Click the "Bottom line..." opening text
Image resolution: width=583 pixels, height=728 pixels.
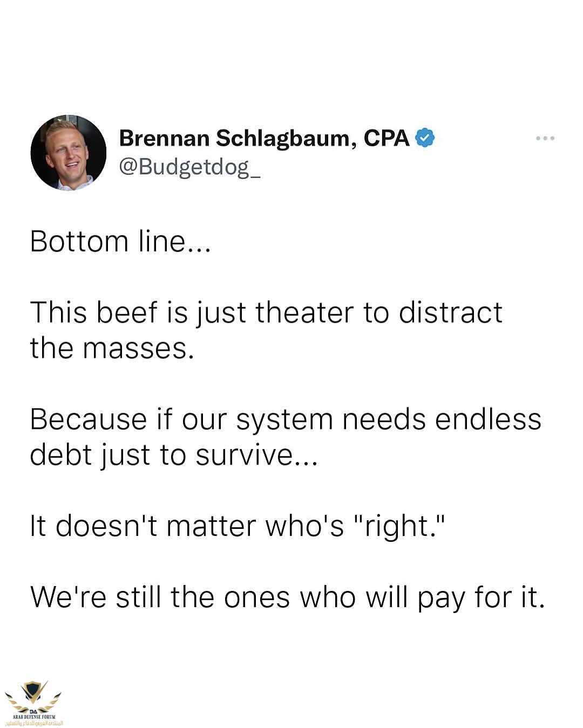click(120, 241)
